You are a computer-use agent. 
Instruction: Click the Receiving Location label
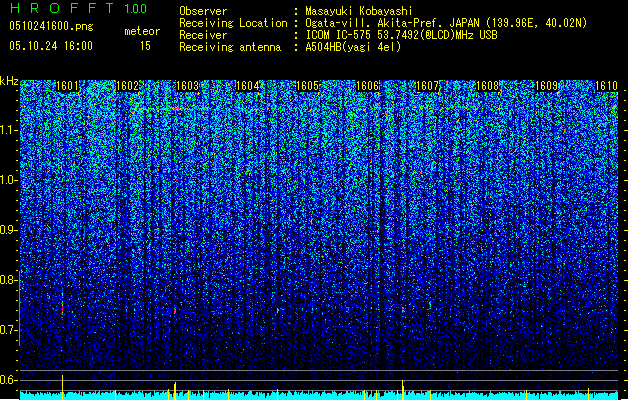pyautogui.click(x=233, y=23)
